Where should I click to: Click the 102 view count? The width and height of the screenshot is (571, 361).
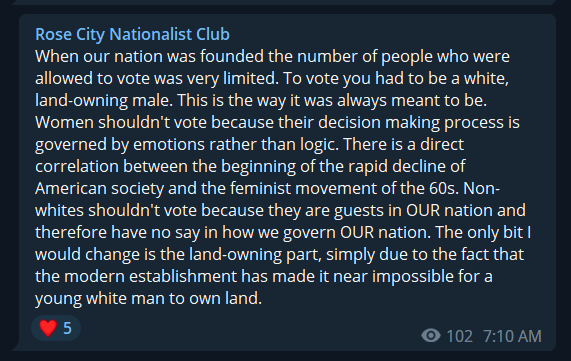(460, 336)
